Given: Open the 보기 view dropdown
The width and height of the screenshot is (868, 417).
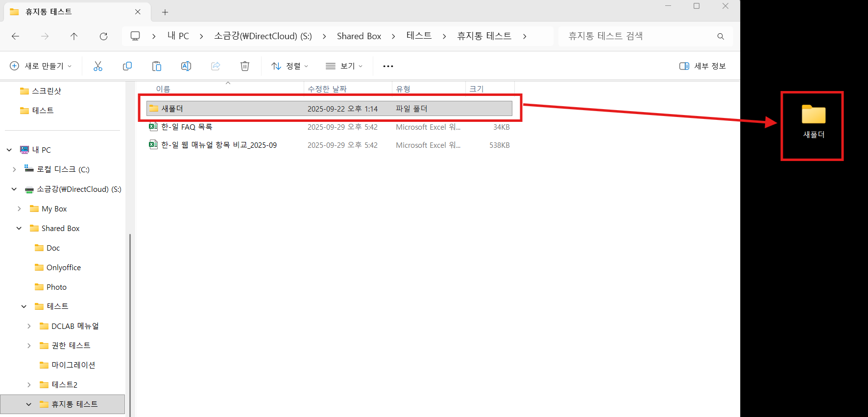Looking at the screenshot, I should point(344,66).
